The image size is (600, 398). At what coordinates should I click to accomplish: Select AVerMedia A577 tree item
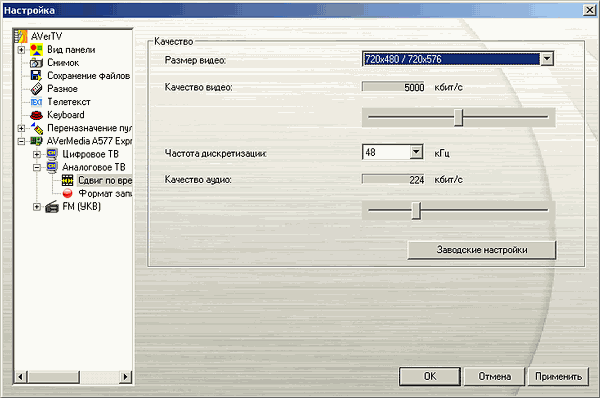[x=89, y=141]
